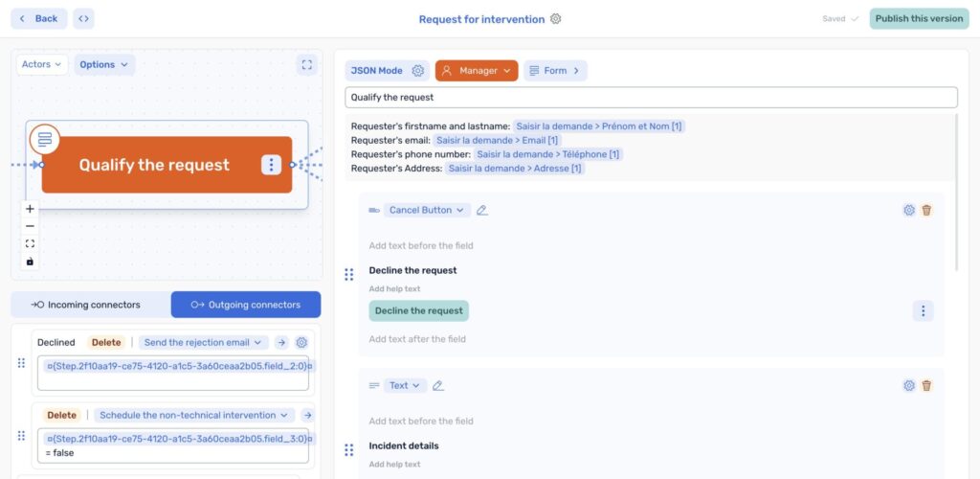980x479 pixels.
Task: Zoom out on the workflow canvas
Action: coord(30,226)
